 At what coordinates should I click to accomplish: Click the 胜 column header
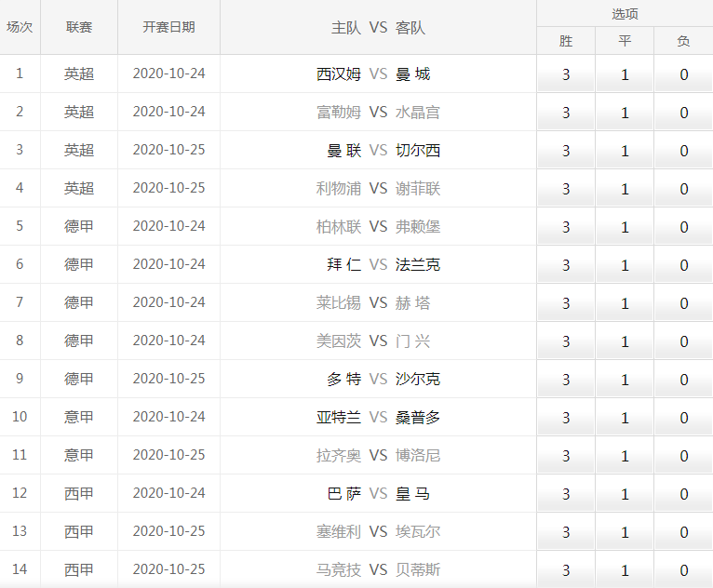(x=566, y=41)
